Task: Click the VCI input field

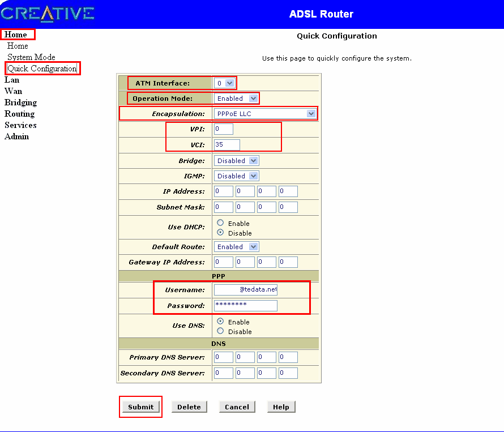Action: [x=227, y=145]
